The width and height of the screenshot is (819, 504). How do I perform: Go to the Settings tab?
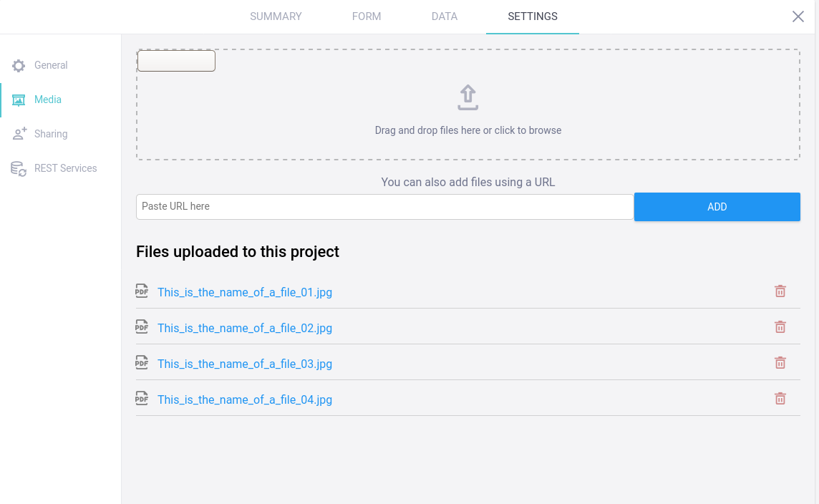tap(532, 16)
